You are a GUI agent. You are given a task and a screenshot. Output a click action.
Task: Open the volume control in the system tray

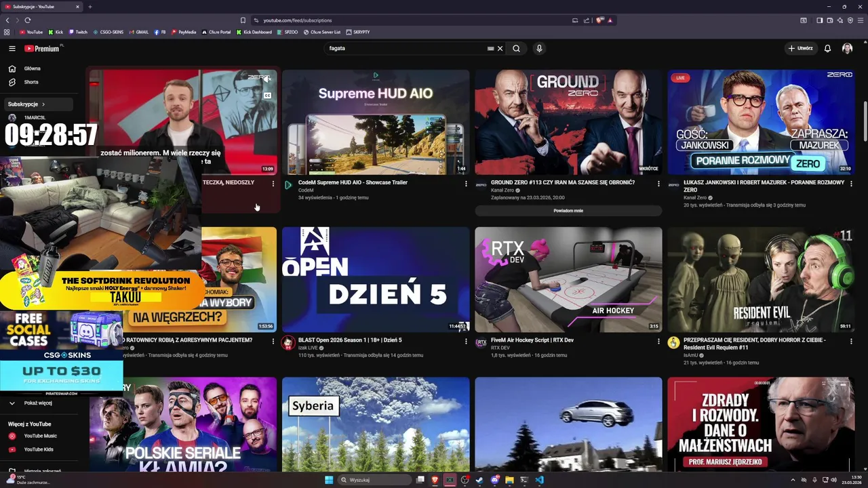pos(833,480)
